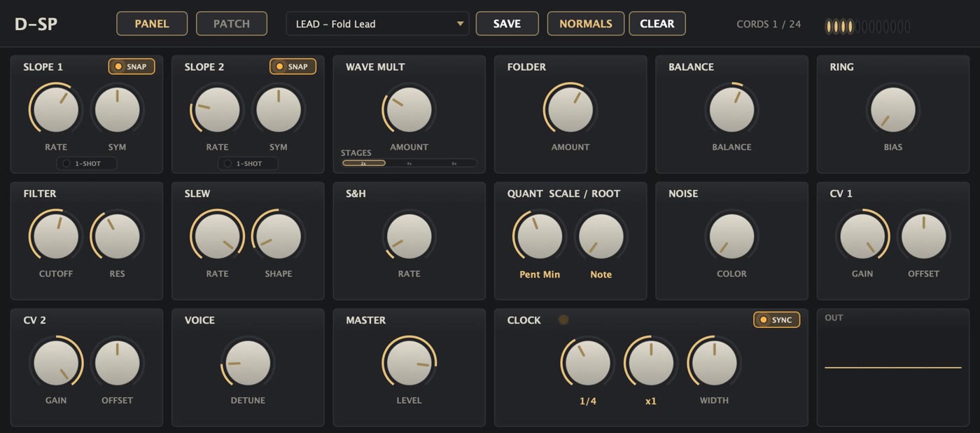980x433 pixels.
Task: Select 8x wave multiplier stages
Action: (x=454, y=163)
